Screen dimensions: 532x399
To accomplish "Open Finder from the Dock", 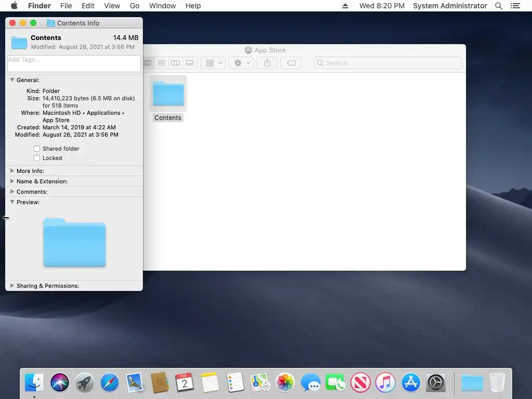I will (34, 382).
